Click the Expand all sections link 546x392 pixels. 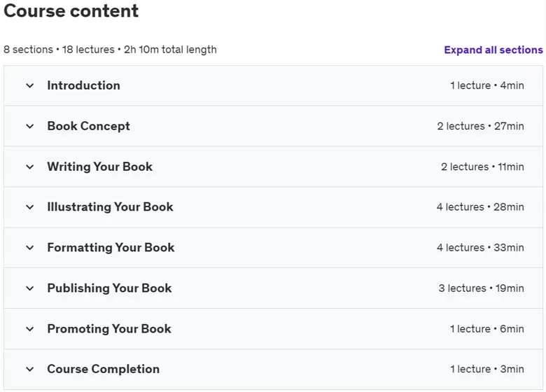[493, 50]
